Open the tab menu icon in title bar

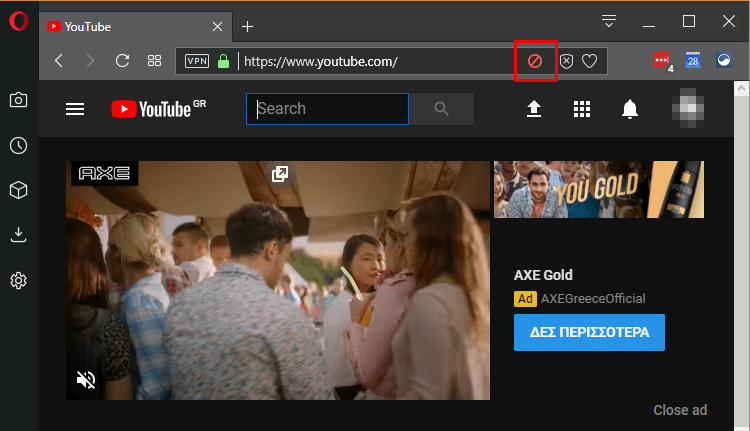[x=608, y=21]
